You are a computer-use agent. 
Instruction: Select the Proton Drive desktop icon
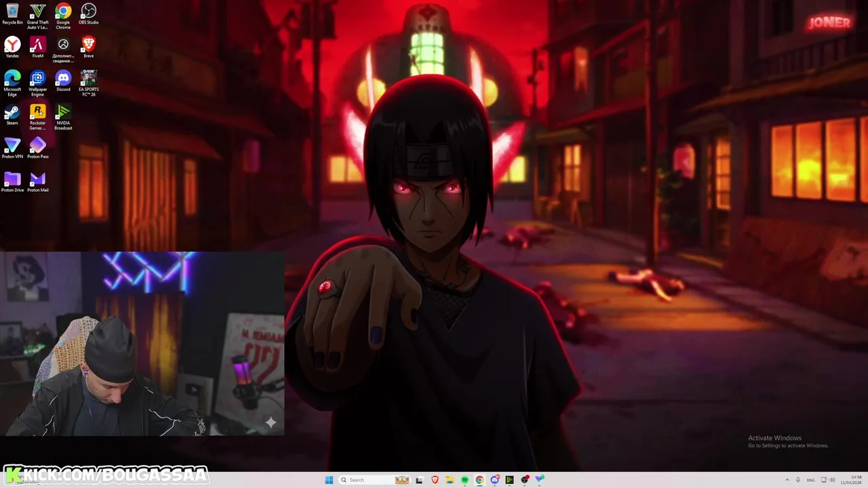point(12,182)
